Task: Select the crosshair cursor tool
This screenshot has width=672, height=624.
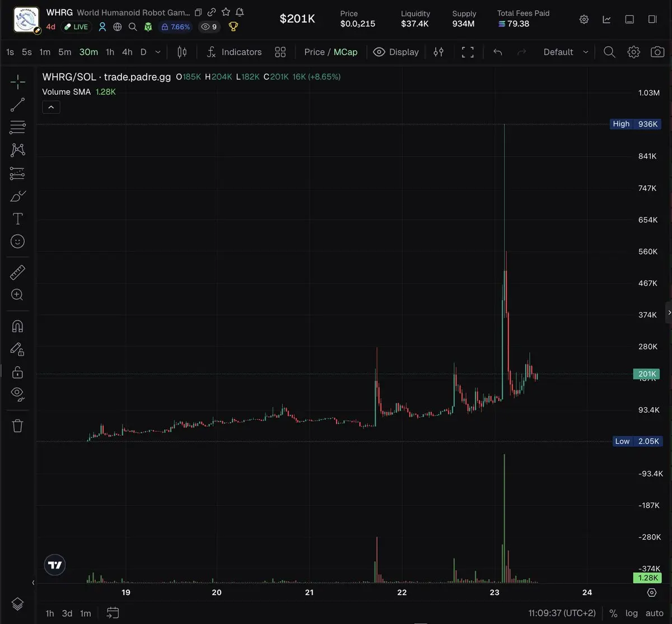Action: [x=17, y=82]
